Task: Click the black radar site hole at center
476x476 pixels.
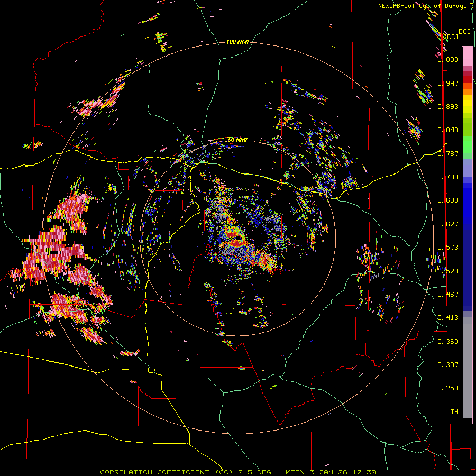Action: pos(237,237)
